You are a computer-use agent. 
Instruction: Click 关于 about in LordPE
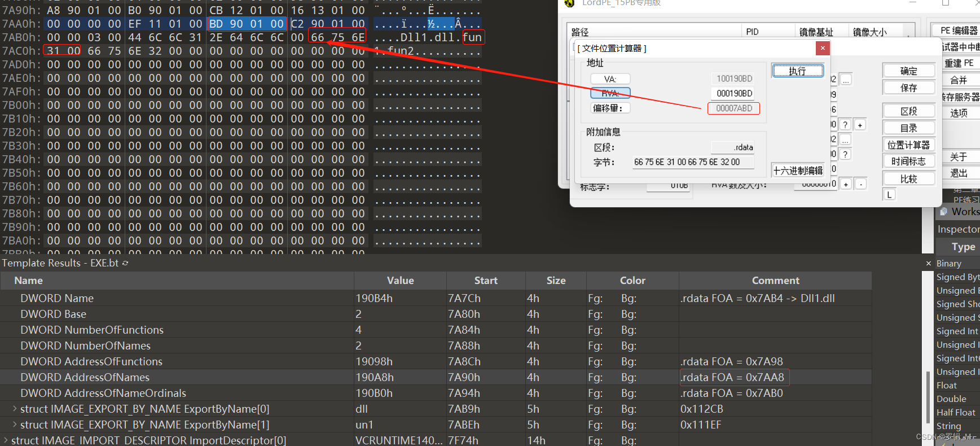[959, 157]
